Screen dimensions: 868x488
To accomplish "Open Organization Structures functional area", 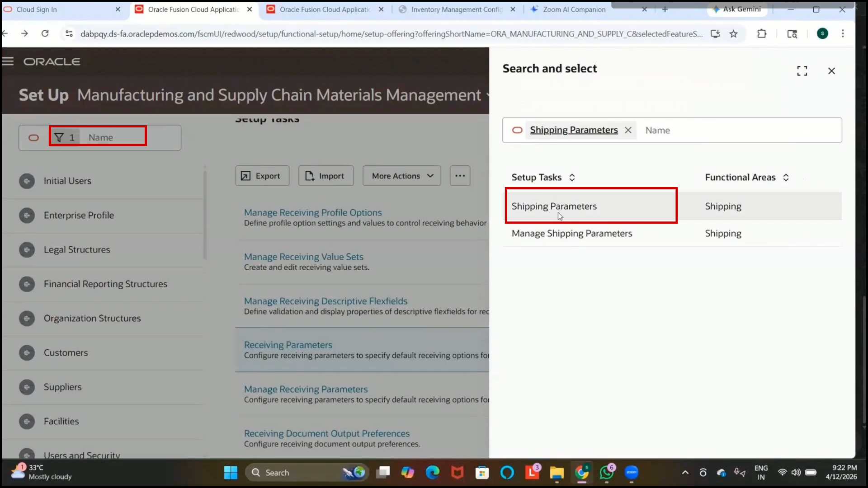I will pos(92,318).
